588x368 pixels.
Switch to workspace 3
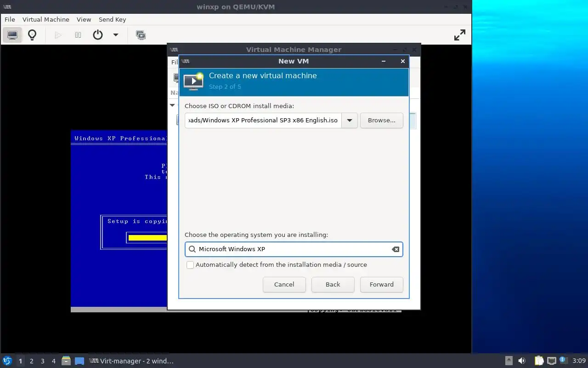42,361
